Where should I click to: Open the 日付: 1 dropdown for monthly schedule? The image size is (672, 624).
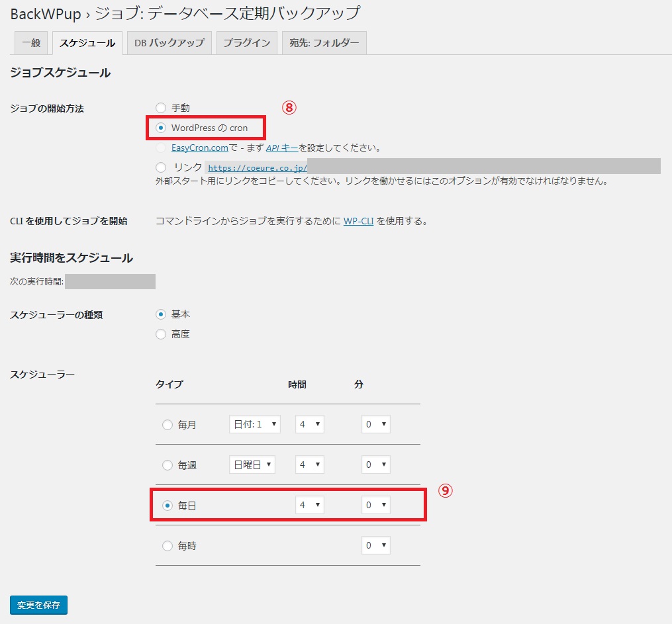tap(254, 425)
